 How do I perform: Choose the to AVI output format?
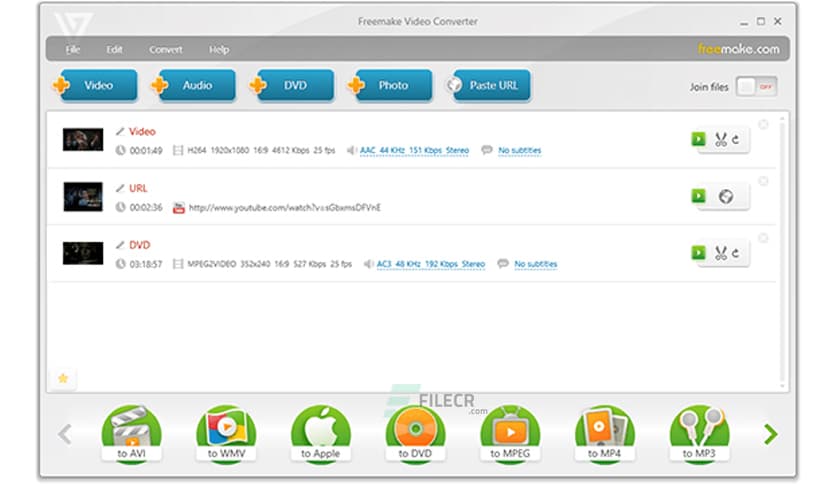click(x=131, y=433)
